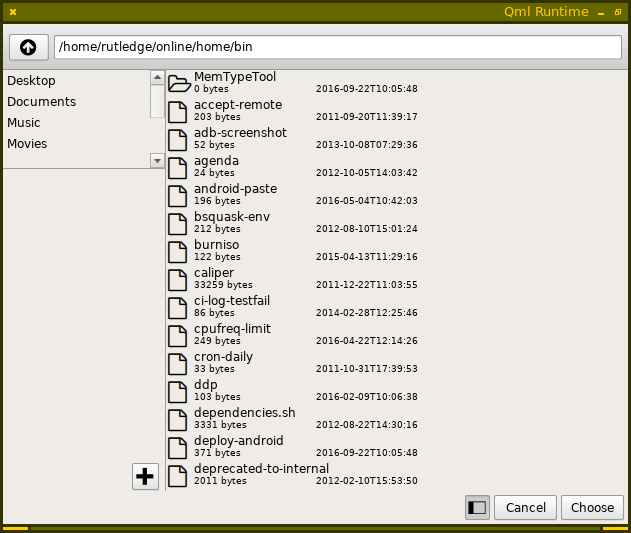Open the Documents shortcut
Screen dimensions: 631x533
[42, 102]
